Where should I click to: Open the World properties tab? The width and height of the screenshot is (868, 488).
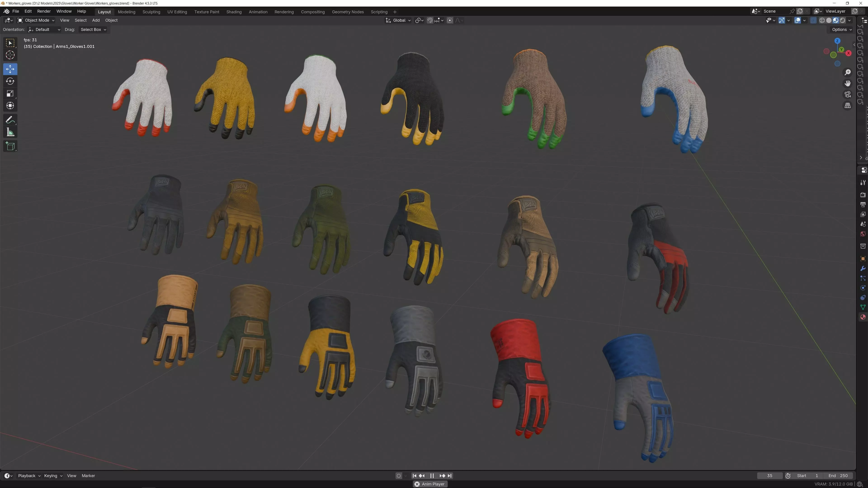tap(863, 234)
